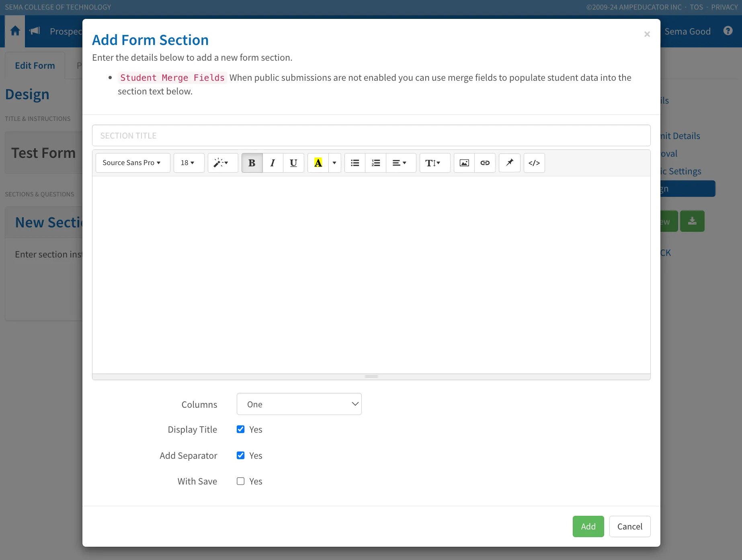Uncheck the Add Separator checkbox
This screenshot has height=560, width=742.
[x=241, y=455]
